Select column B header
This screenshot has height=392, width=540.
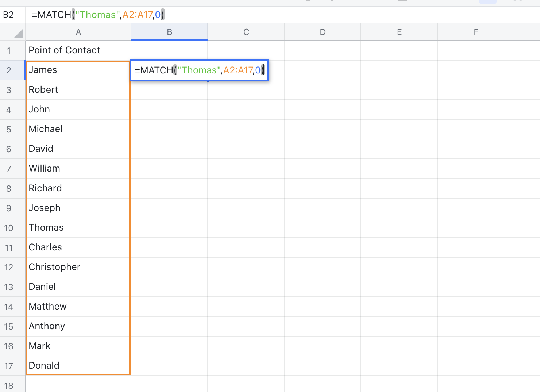(169, 32)
